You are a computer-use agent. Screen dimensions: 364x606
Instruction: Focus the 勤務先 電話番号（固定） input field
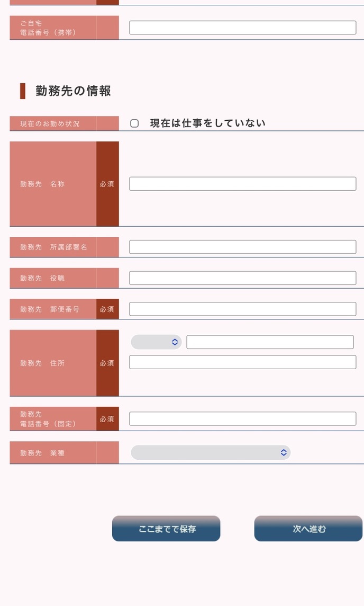pyautogui.click(x=243, y=418)
